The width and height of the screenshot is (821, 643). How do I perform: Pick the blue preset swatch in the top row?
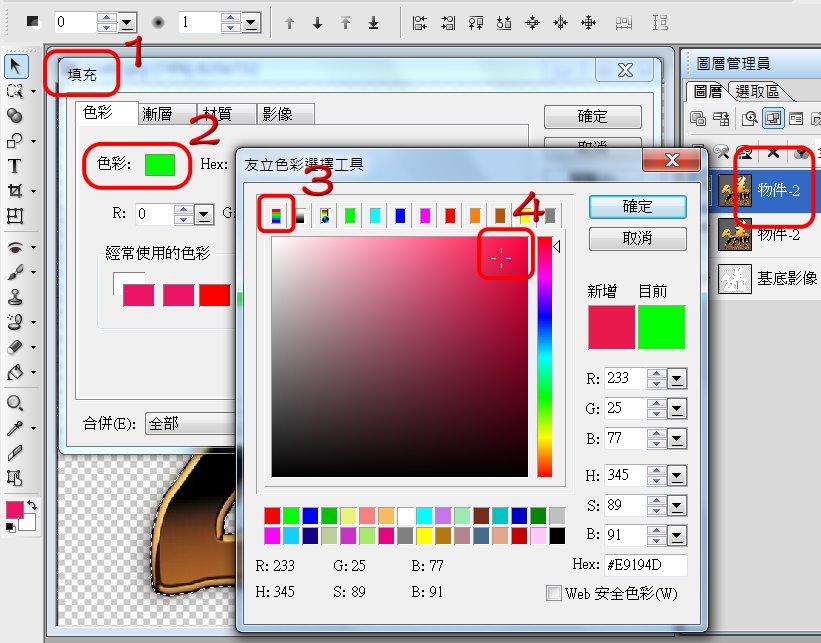coord(400,215)
